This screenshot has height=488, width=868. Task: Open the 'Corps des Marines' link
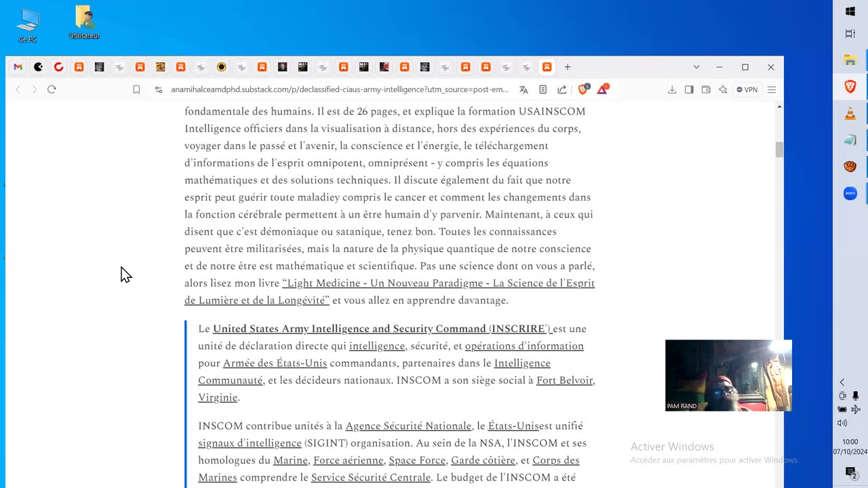pyautogui.click(x=389, y=469)
